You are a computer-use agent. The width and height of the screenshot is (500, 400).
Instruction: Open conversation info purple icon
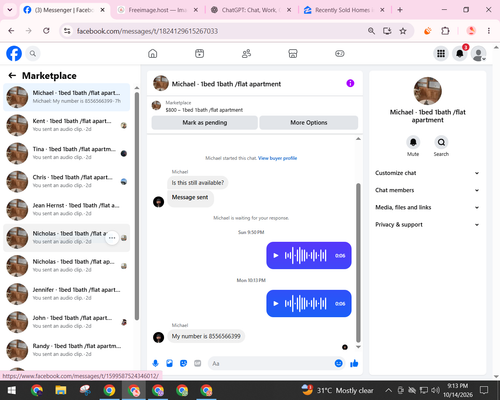[350, 83]
